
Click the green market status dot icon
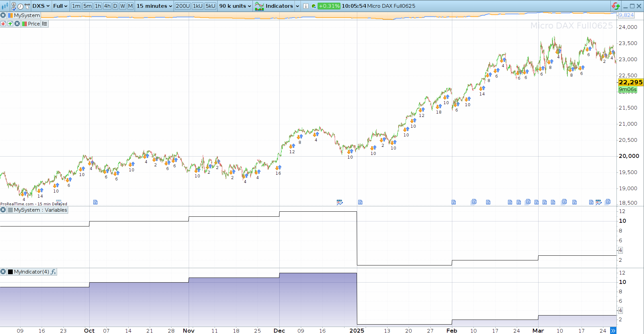pos(314,6)
